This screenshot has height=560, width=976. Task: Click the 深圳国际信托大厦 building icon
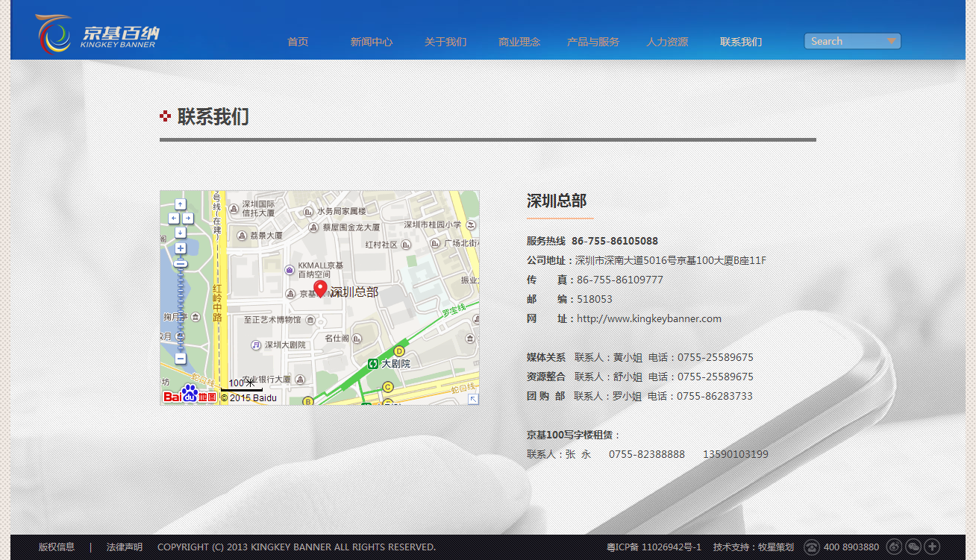[x=234, y=208]
